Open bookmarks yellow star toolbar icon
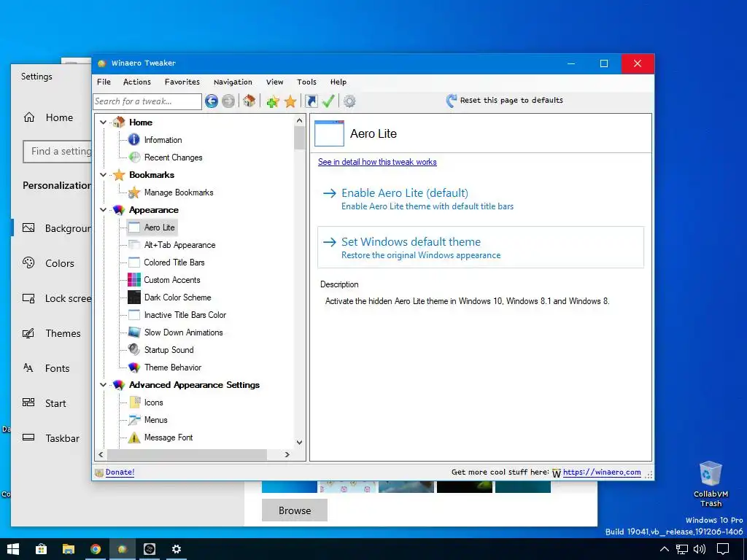This screenshot has width=747, height=560. (x=290, y=101)
